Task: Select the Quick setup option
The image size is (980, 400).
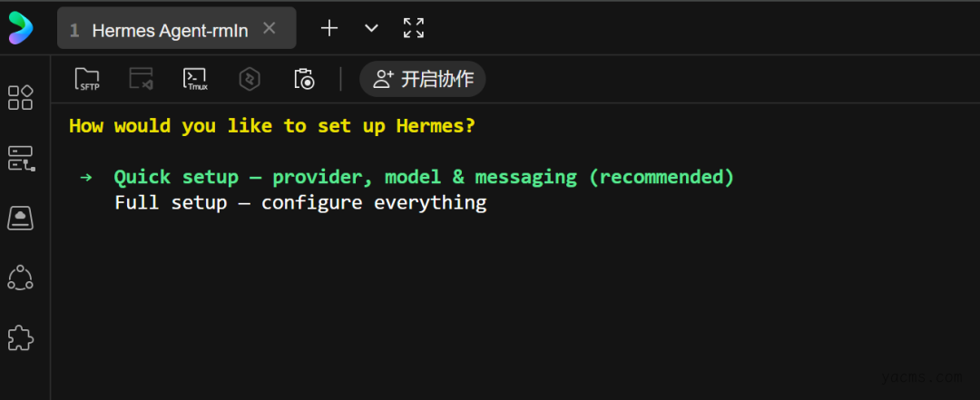Action: click(x=423, y=177)
